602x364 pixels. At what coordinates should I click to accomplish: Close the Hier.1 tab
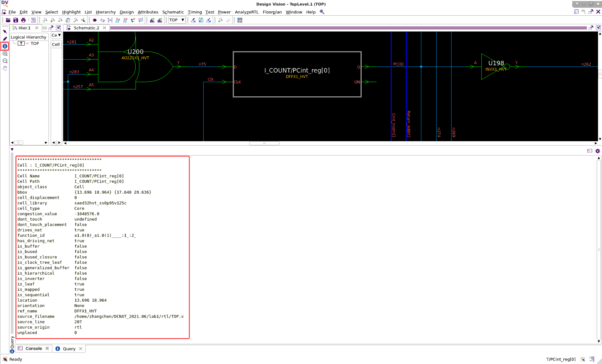click(37, 28)
